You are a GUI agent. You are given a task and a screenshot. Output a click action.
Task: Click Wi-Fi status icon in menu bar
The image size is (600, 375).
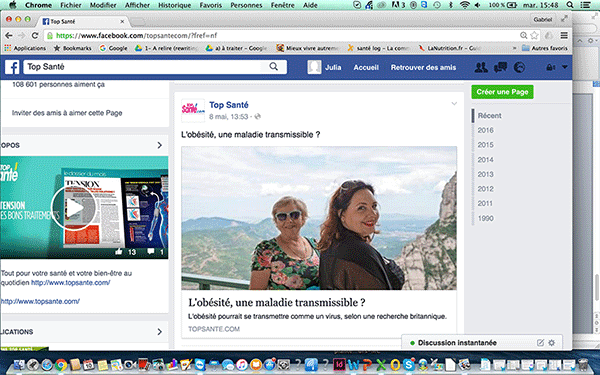coord(465,5)
